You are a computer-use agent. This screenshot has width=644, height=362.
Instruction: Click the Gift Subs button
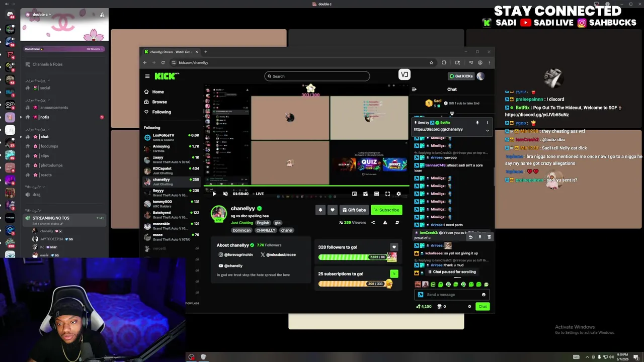coord(354,210)
